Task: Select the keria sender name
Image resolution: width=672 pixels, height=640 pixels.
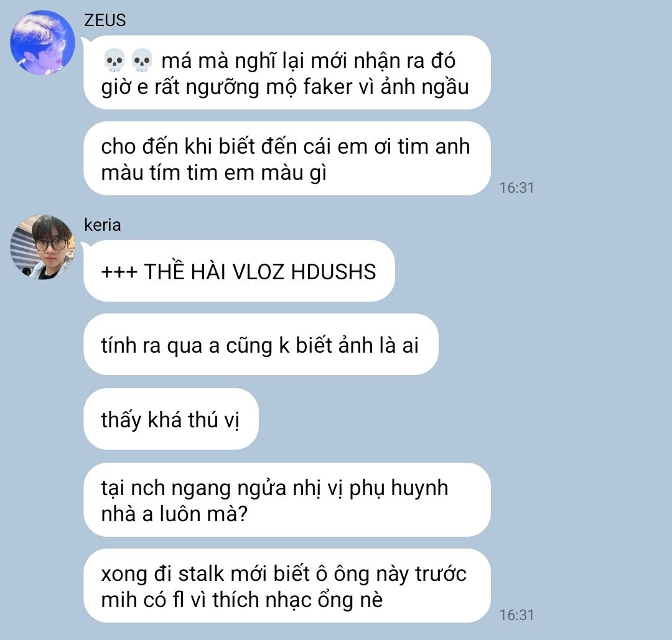Action: pyautogui.click(x=103, y=225)
